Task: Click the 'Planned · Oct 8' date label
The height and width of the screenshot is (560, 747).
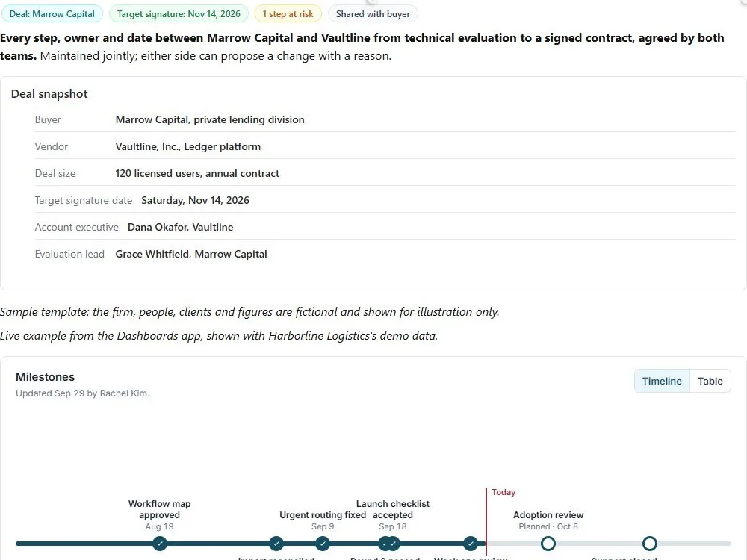Action: point(548,526)
